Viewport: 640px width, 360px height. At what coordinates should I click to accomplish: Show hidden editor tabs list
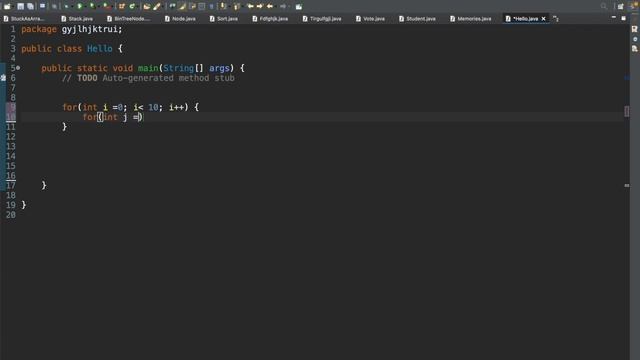556,18
